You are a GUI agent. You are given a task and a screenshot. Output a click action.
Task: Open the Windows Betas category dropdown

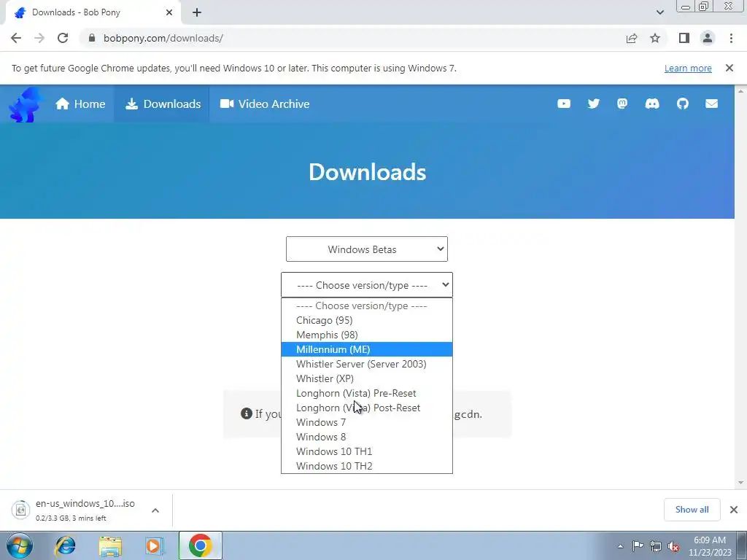tap(366, 249)
